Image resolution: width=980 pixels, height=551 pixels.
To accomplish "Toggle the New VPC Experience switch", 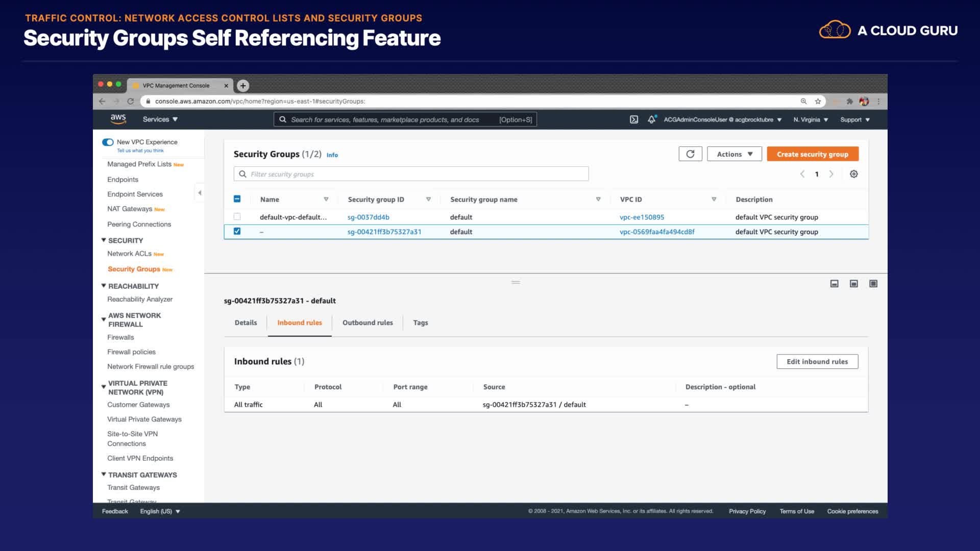I will click(108, 142).
